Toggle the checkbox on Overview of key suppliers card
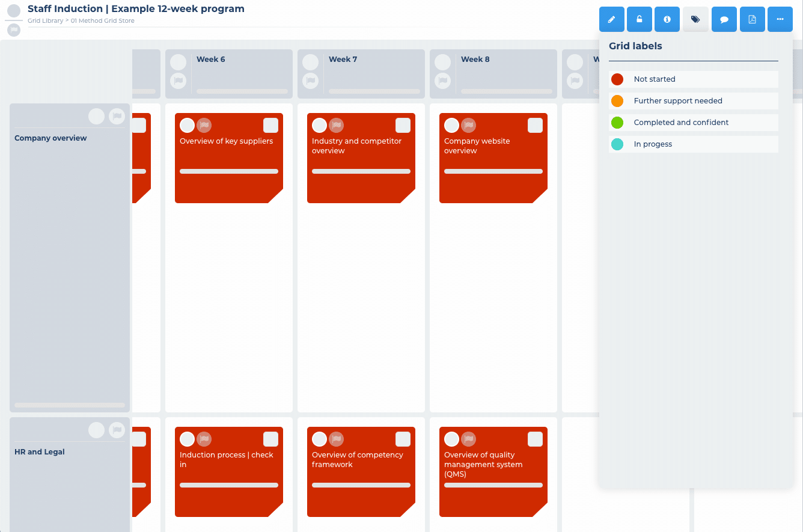The image size is (803, 532). click(x=270, y=125)
